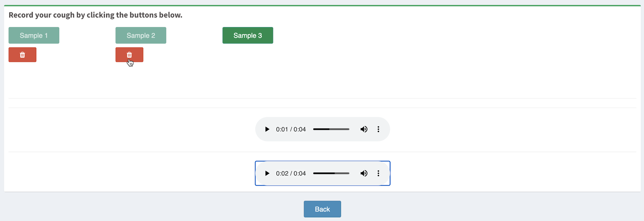Image resolution: width=644 pixels, height=221 pixels.
Task: Open more options on first audio player
Action: [378, 129]
